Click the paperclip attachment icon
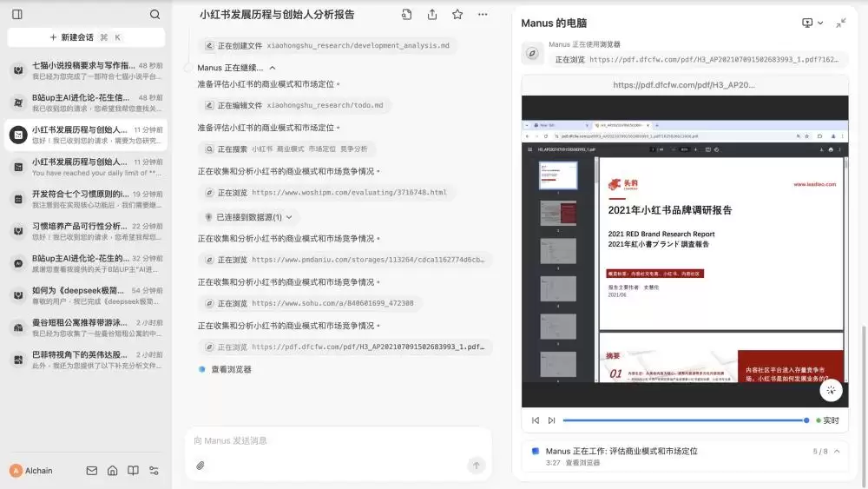 coord(200,466)
